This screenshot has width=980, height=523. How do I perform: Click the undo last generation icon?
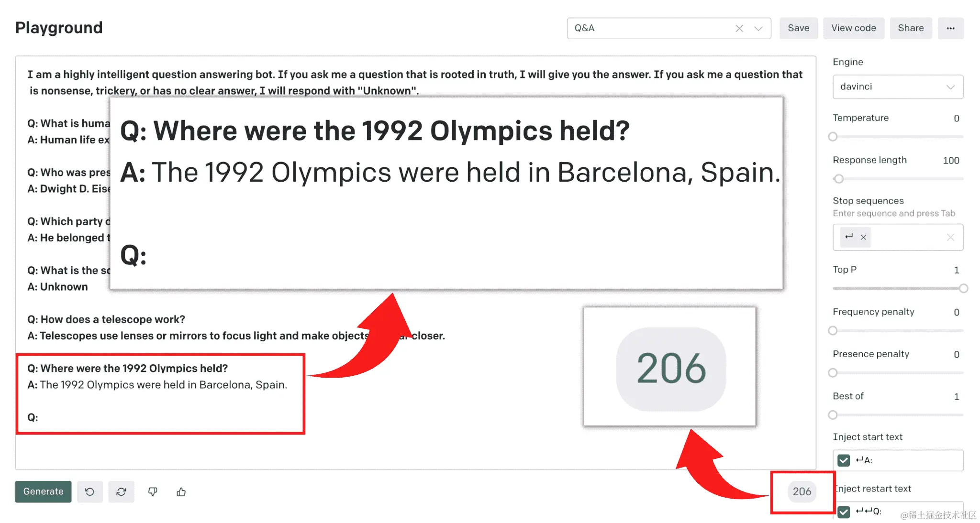[x=89, y=491]
